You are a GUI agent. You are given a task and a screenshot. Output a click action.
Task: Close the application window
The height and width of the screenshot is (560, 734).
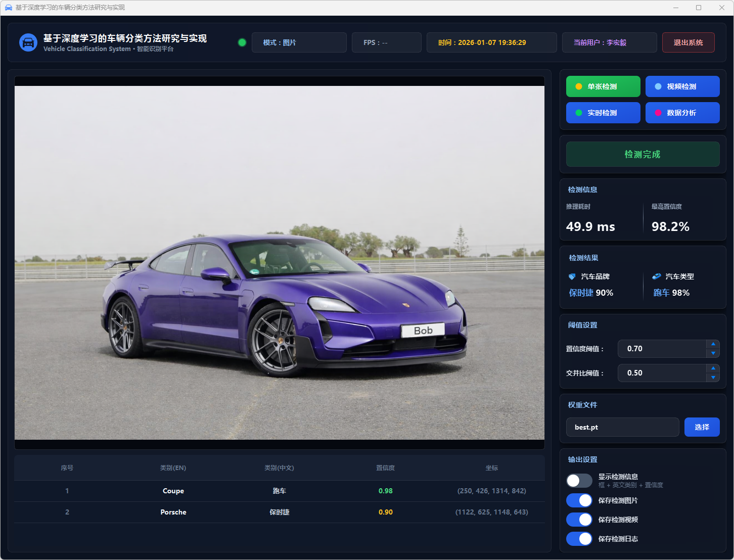point(721,8)
